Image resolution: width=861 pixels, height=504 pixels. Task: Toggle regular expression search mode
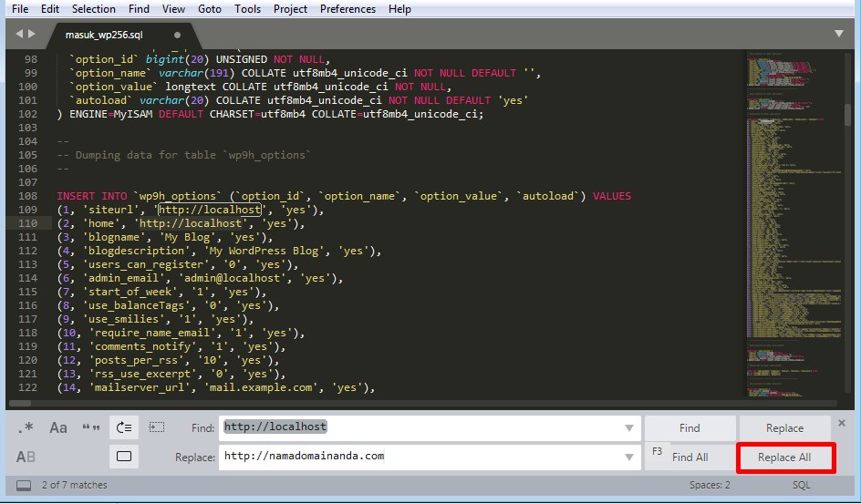click(x=26, y=427)
